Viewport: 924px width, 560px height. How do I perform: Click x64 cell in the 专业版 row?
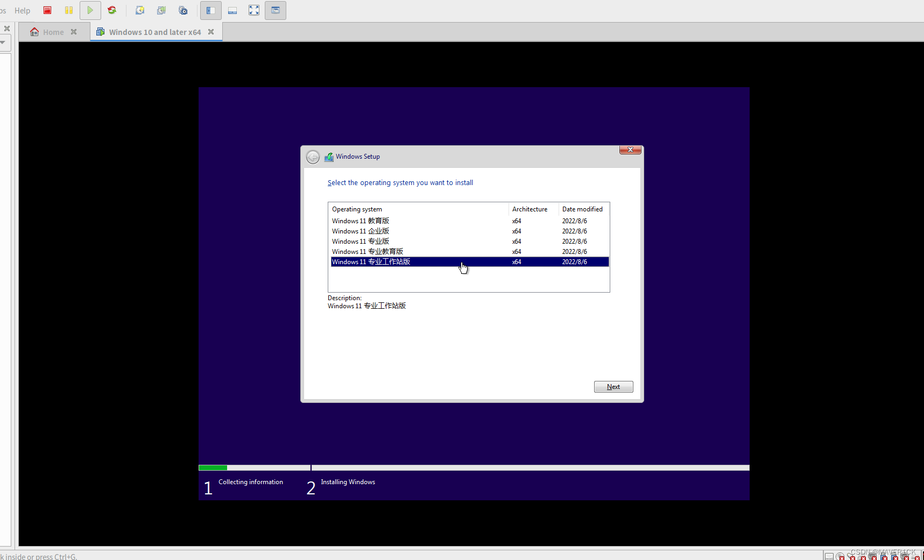tap(517, 242)
